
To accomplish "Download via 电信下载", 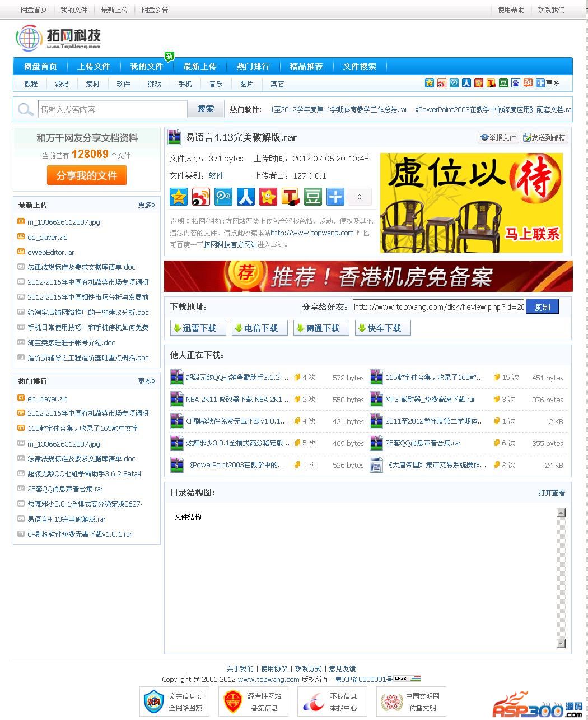I will point(259,328).
